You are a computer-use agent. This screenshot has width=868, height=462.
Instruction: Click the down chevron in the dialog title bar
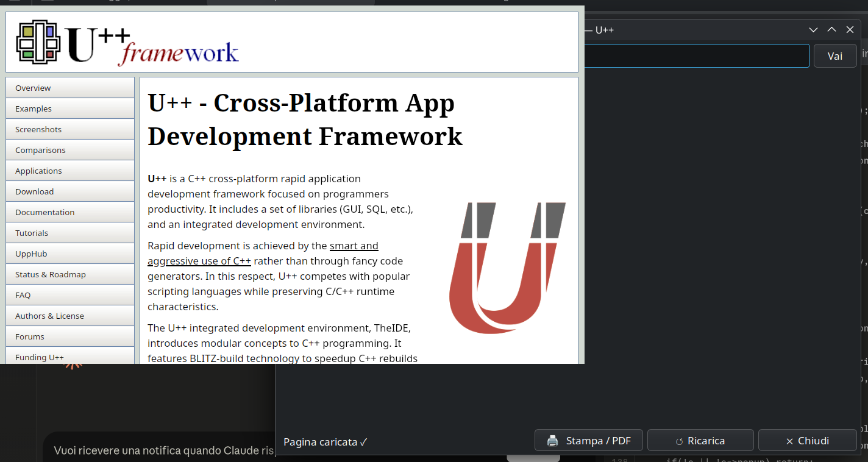[813, 30]
